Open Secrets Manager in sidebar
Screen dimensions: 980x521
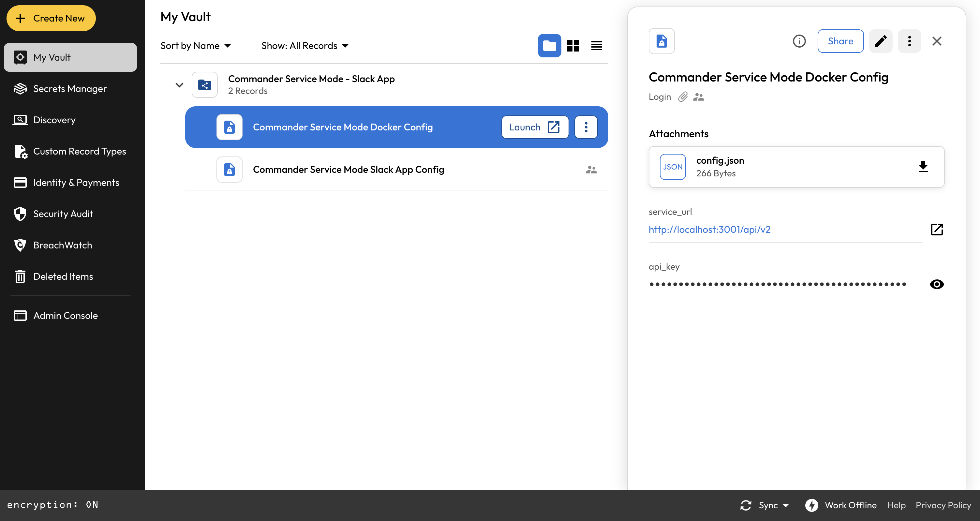[70, 89]
